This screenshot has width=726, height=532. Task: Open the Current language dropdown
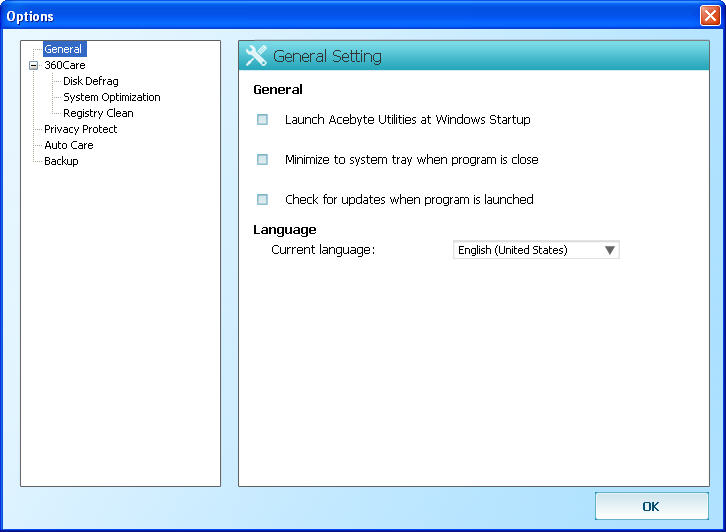[x=536, y=250]
